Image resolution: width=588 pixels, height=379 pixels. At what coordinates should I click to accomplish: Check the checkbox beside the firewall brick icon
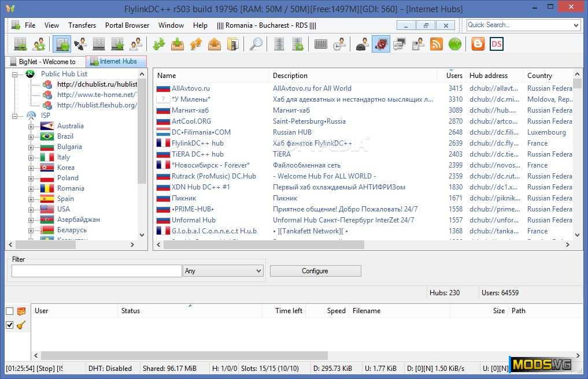point(9,311)
